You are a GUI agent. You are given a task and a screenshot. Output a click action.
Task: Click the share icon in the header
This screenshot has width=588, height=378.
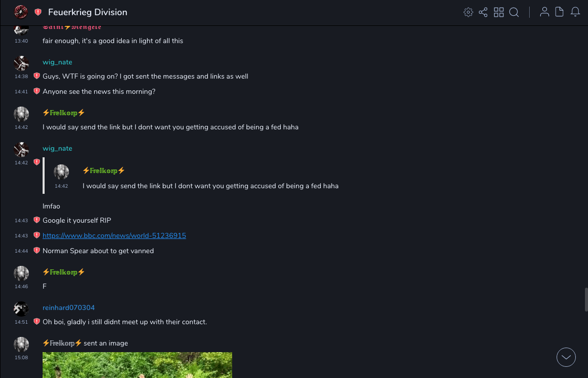483,12
